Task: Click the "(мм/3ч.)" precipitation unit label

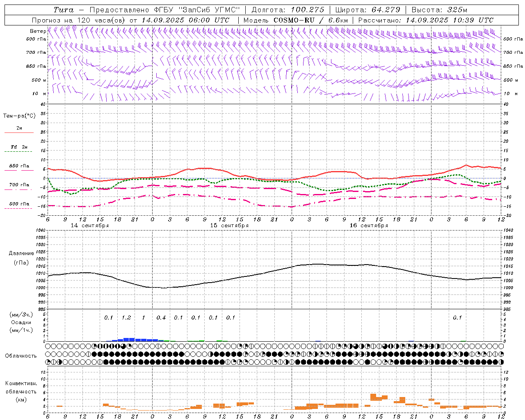Action: [x=21, y=315]
